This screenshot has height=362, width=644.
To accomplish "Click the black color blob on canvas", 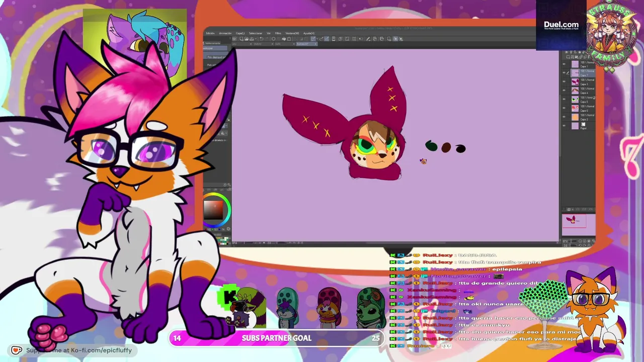I will pos(460,148).
